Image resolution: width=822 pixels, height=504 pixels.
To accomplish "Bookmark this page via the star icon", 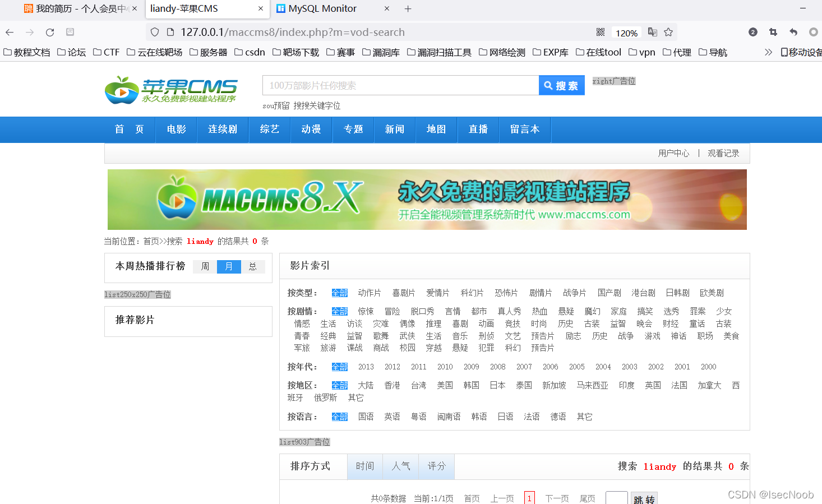I will pos(668,32).
